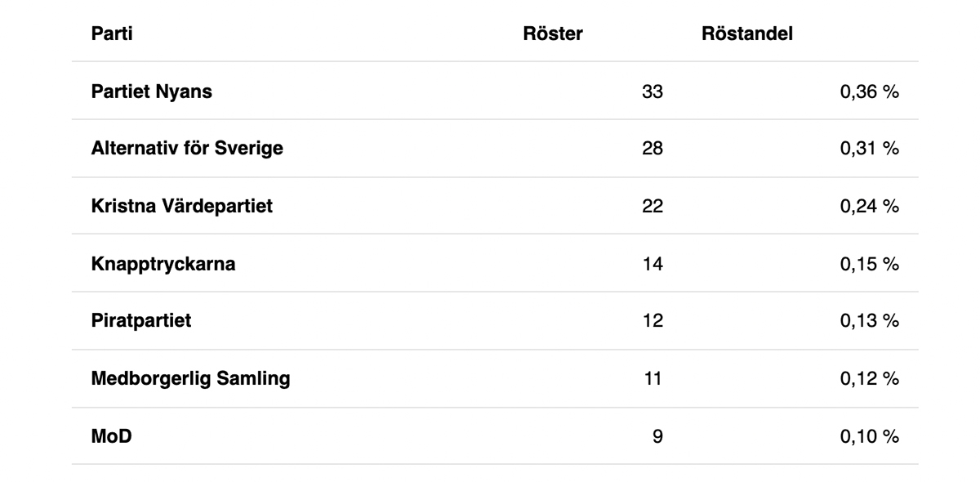Viewport: 980px width, 482px height.
Task: Click the Parti column header
Action: (x=112, y=33)
